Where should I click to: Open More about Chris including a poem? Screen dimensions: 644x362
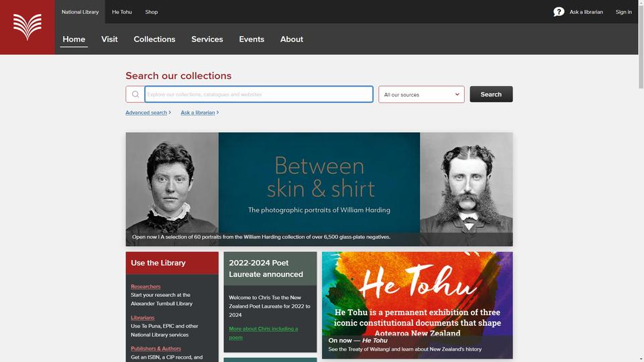point(263,333)
